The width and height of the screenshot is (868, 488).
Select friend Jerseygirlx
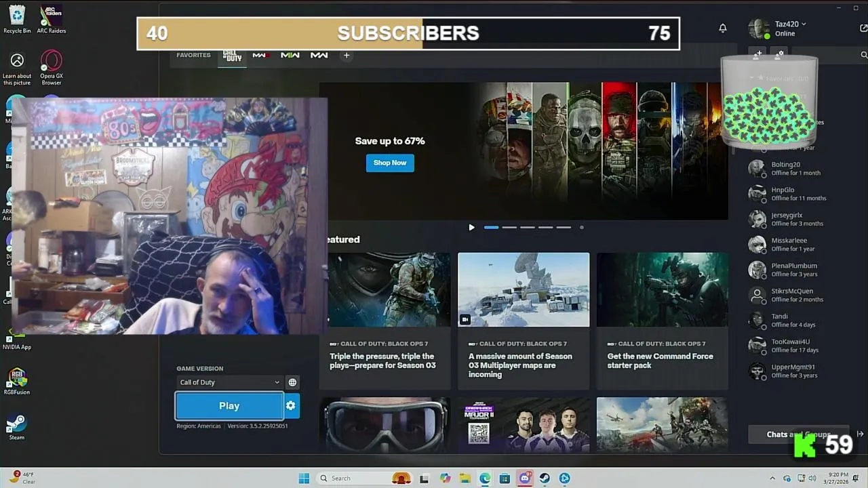pyautogui.click(x=797, y=219)
